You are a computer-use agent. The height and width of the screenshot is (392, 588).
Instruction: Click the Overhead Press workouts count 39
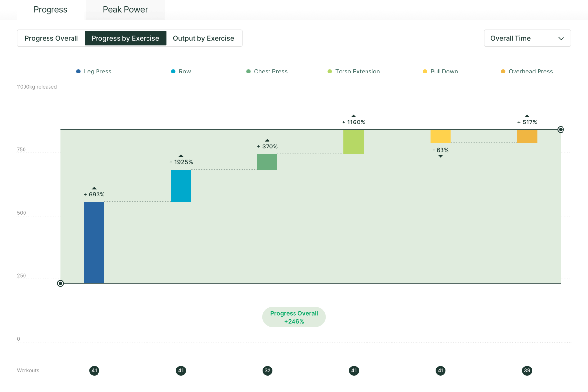click(x=527, y=371)
